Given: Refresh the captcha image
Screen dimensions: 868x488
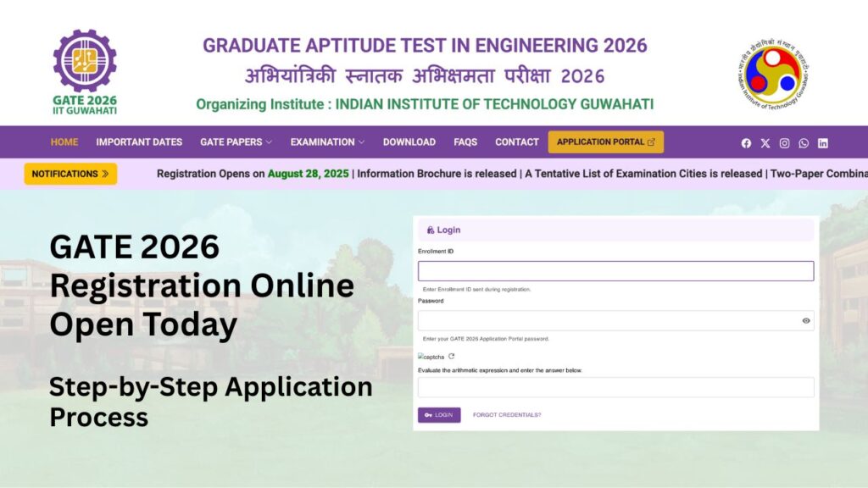Looking at the screenshot, I should coord(451,357).
